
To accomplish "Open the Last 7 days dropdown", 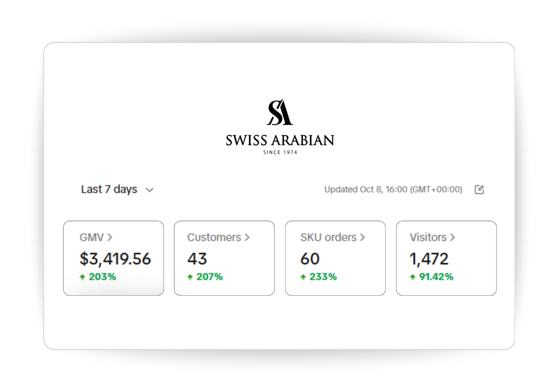I will [109, 190].
